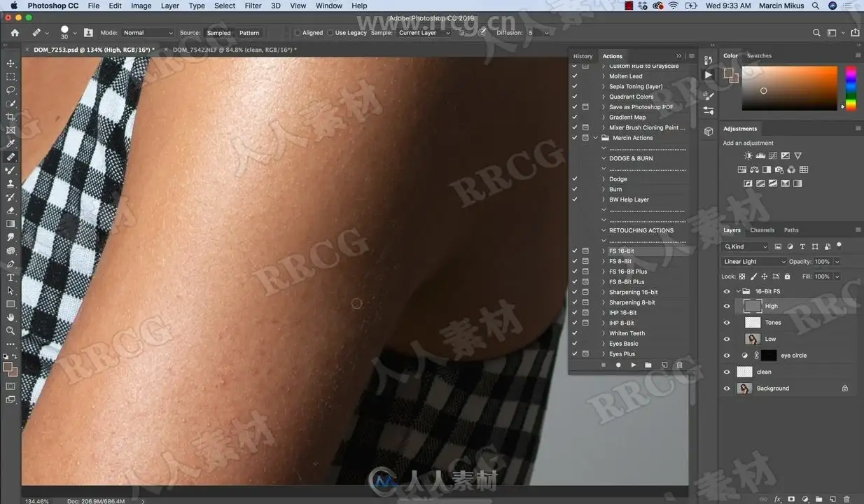This screenshot has height=504, width=864.
Task: Open the Select menu
Action: [225, 6]
